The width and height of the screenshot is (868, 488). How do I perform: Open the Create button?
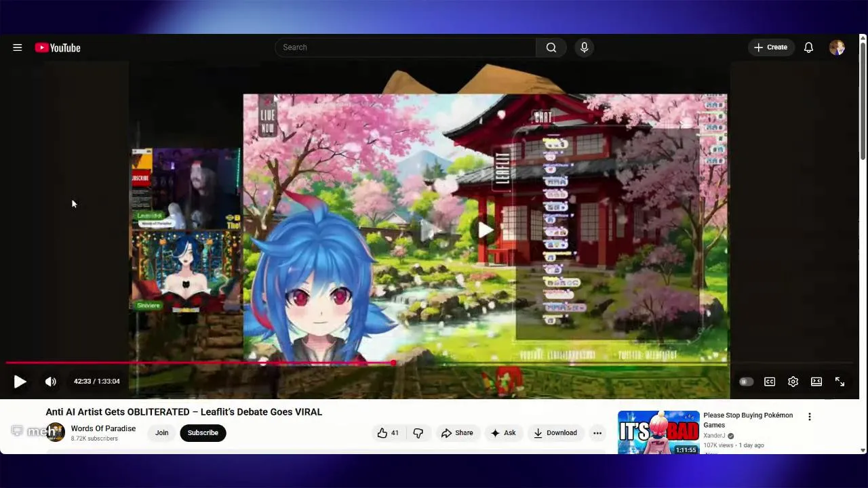771,47
